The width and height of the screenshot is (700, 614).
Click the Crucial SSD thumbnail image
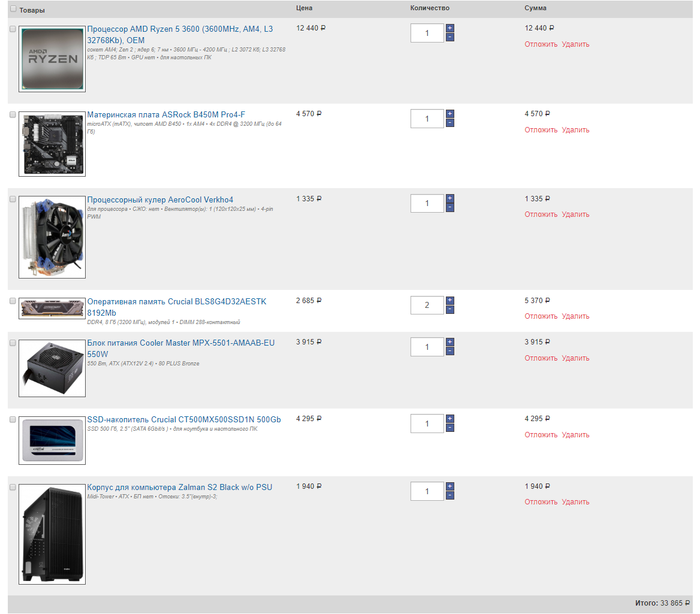(x=52, y=440)
